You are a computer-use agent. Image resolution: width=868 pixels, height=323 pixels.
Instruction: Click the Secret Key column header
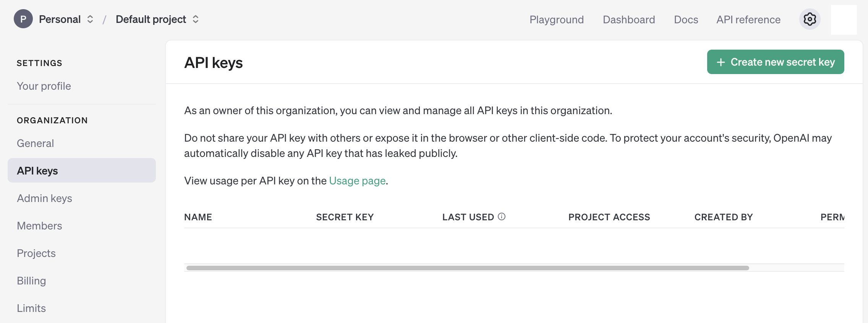(x=345, y=217)
